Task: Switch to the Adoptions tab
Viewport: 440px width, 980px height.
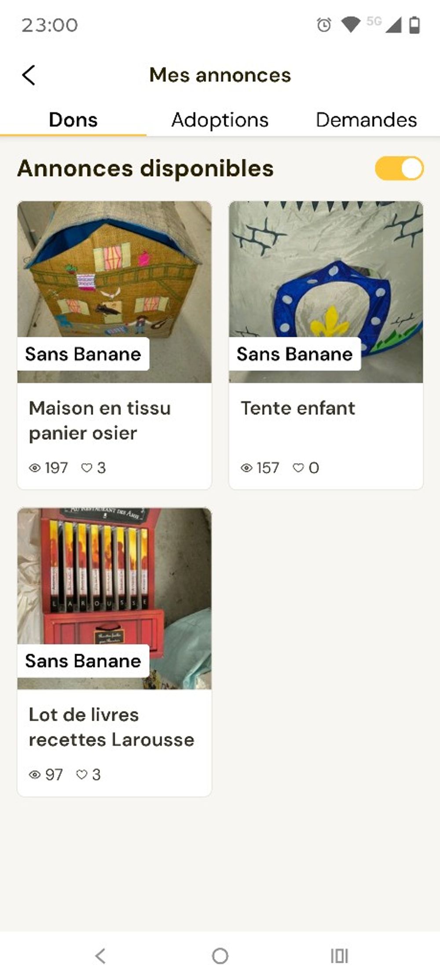Action: coord(220,120)
